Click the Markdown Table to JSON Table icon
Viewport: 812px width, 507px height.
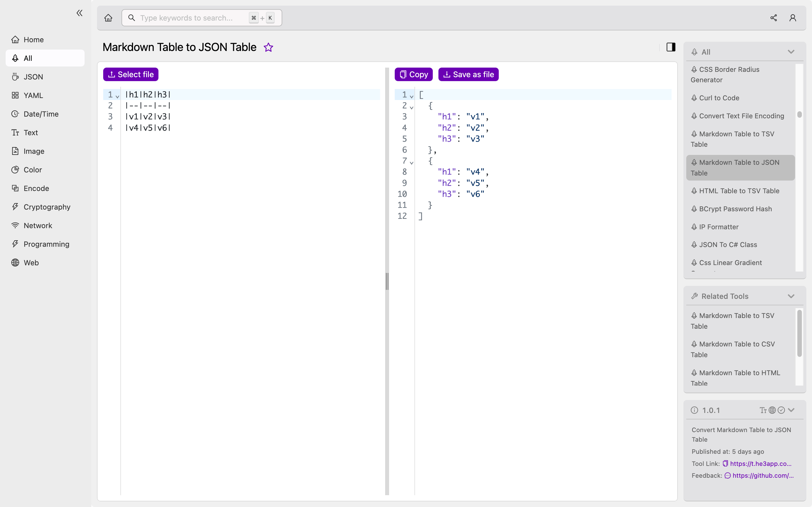point(694,162)
